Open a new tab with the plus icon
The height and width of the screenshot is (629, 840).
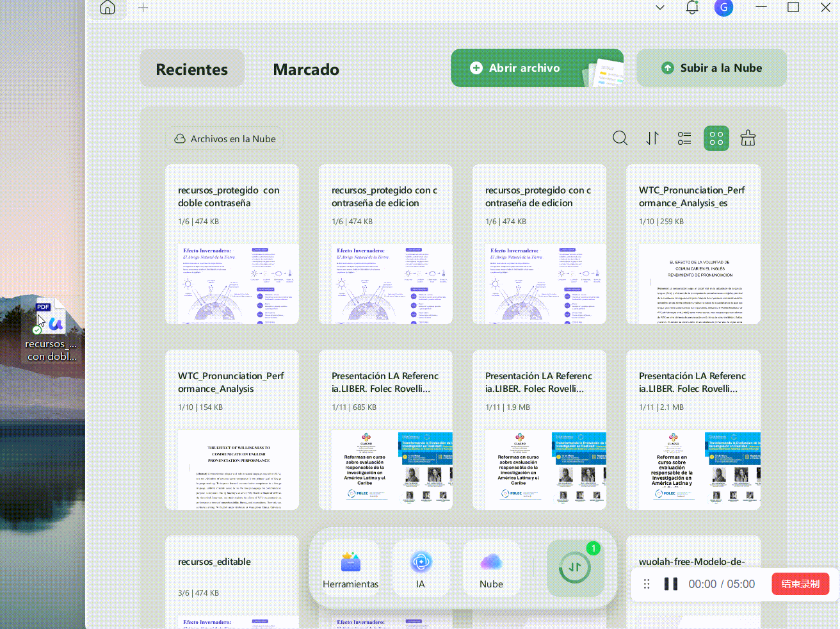[143, 8]
